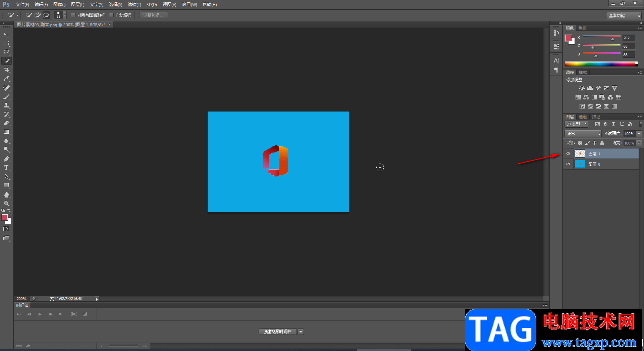Choose New selection brush mode
Image resolution: width=644 pixels, height=351 pixels.
tap(29, 15)
